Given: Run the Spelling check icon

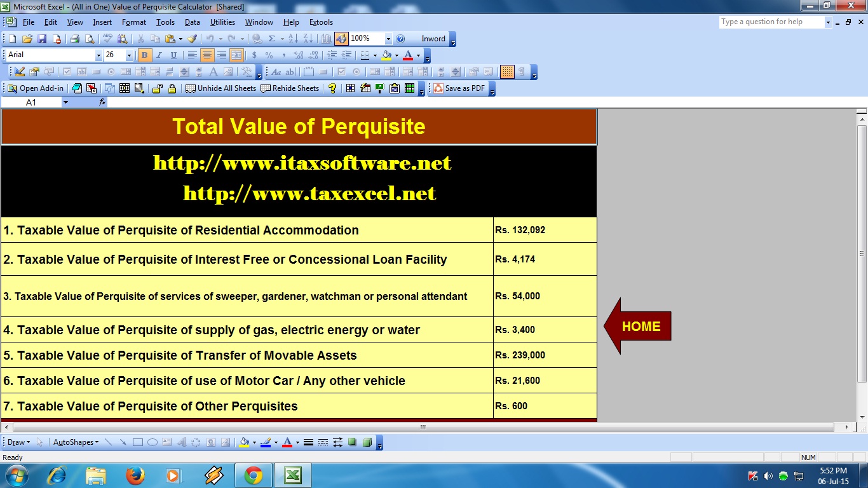Looking at the screenshot, I should [107, 38].
